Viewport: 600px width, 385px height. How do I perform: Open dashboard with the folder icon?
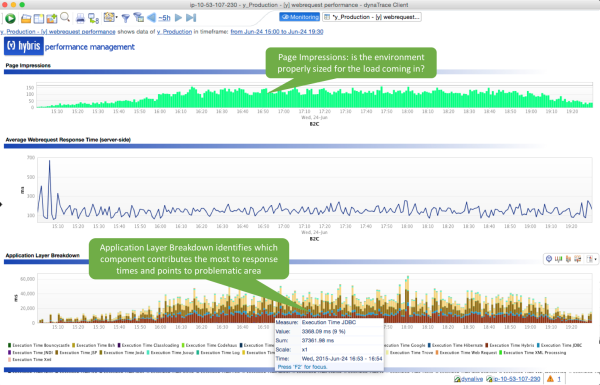point(26,18)
